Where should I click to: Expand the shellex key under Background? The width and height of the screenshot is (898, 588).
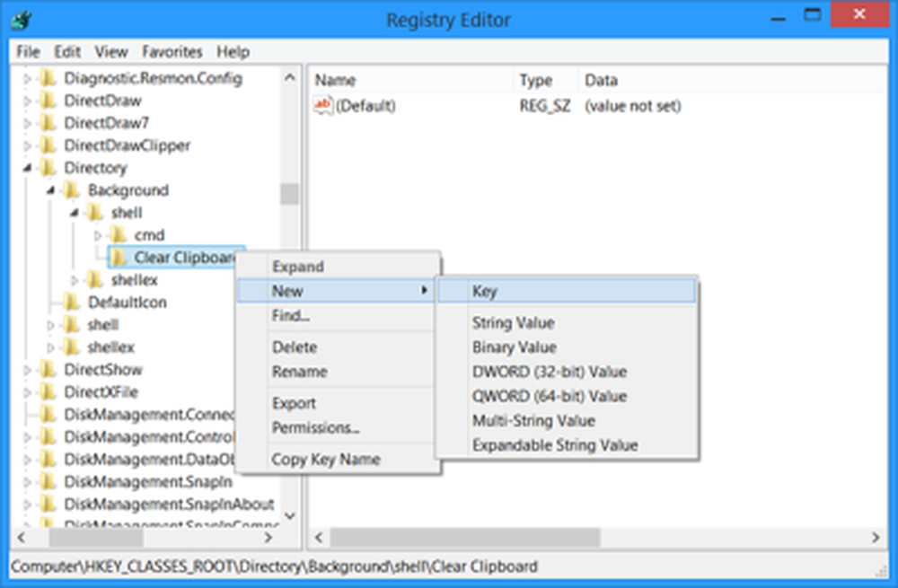pos(75,280)
